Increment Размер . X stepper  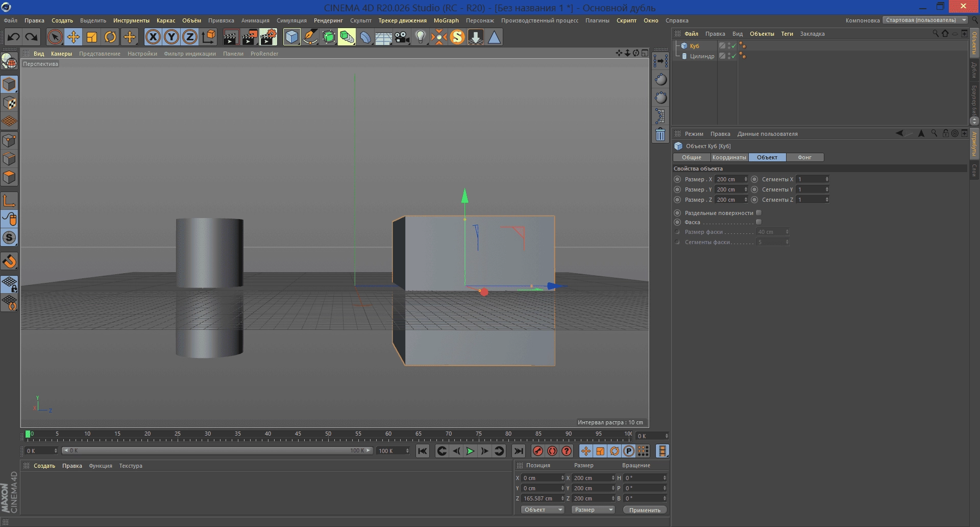click(746, 178)
